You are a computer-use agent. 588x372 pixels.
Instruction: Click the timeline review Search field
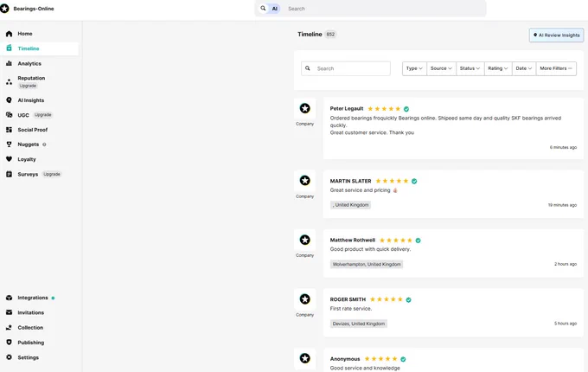coord(346,68)
